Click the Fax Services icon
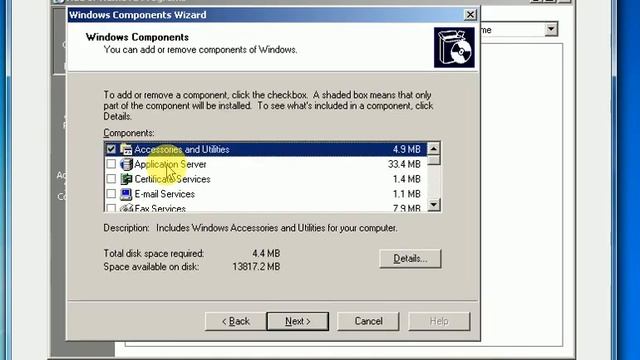Viewport: 640px width, 360px height. (x=126, y=208)
